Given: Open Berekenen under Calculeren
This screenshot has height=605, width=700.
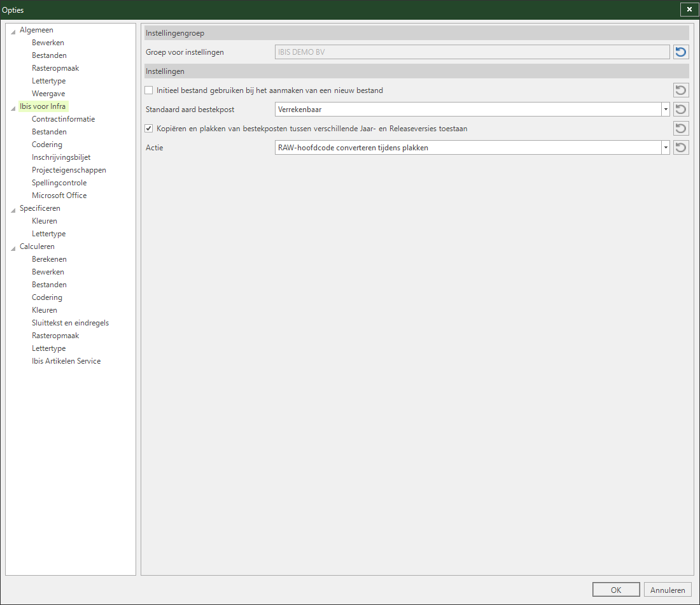Looking at the screenshot, I should pos(49,259).
